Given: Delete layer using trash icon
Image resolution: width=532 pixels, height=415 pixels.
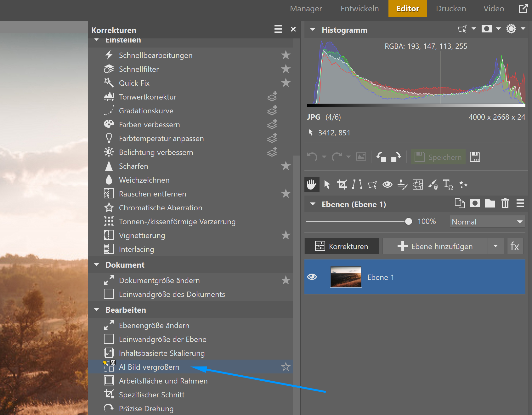Looking at the screenshot, I should coord(505,204).
